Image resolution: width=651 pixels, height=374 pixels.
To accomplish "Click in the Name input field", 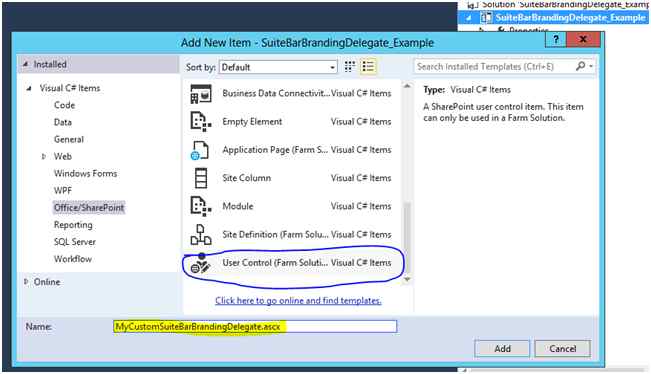I will [255, 327].
